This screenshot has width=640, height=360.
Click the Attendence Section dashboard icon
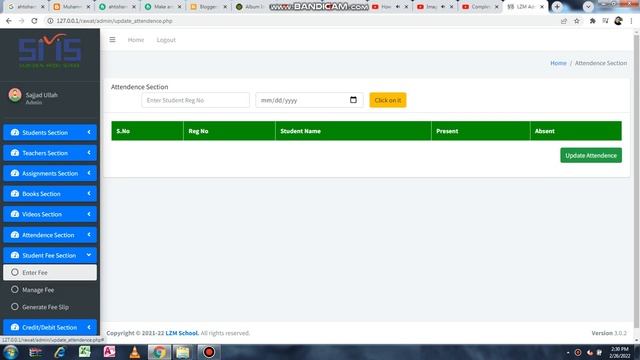tap(15, 235)
